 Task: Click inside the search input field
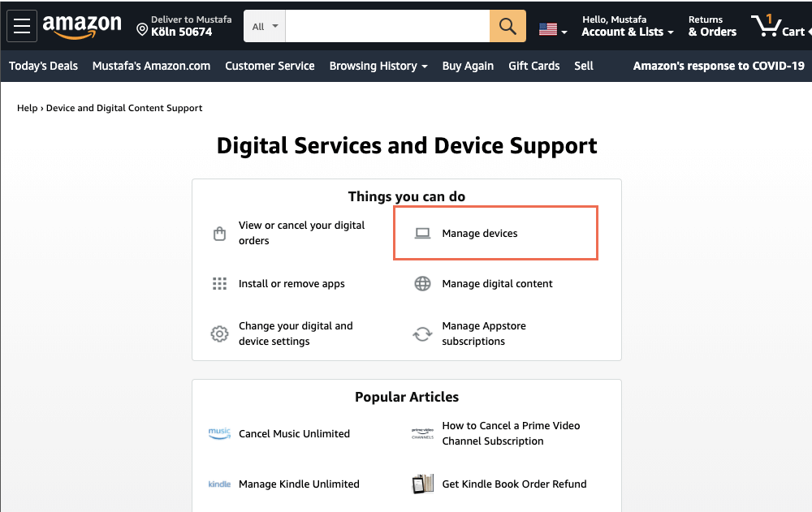(x=386, y=25)
